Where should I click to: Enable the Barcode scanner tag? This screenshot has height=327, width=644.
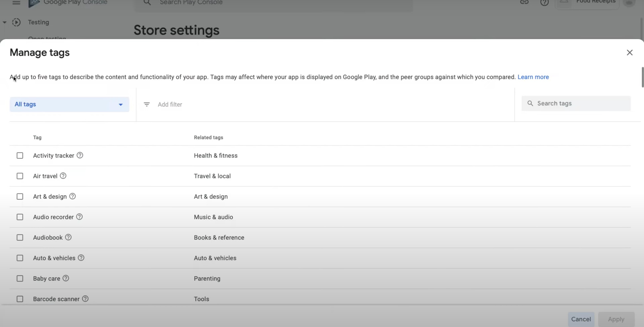pos(20,299)
